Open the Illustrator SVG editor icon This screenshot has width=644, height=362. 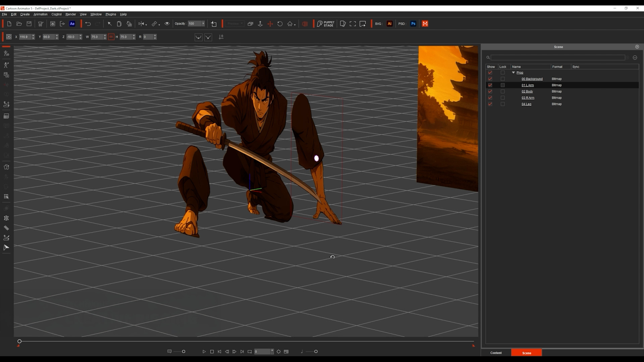point(389,24)
